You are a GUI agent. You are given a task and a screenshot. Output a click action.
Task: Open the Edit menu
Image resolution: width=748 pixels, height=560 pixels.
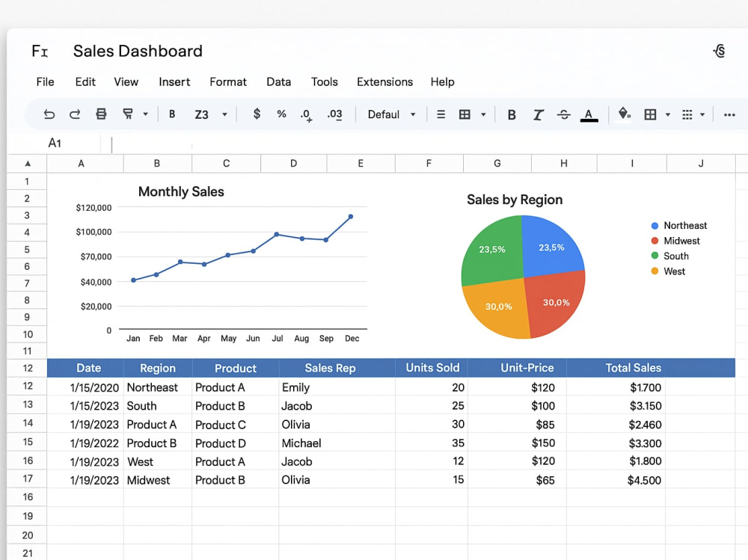[85, 82]
